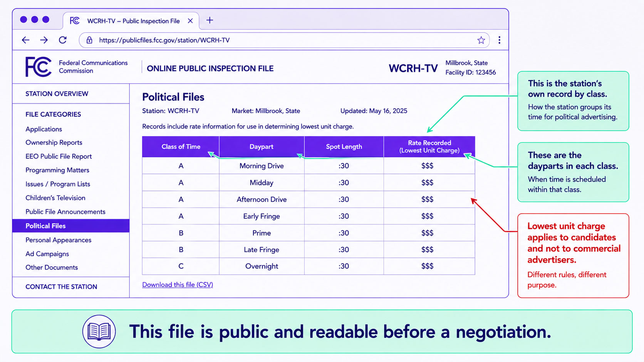The height and width of the screenshot is (362, 644).
Task: Click the browser back arrow
Action: pos(25,40)
